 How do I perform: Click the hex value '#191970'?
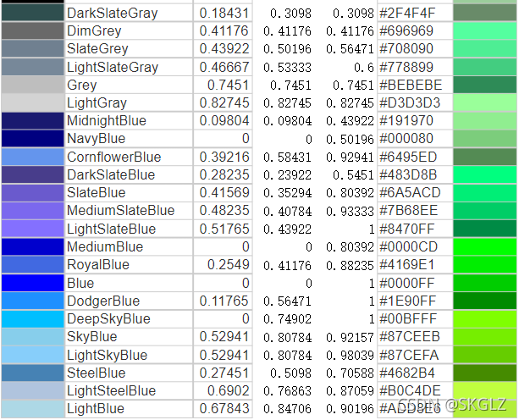(x=406, y=120)
